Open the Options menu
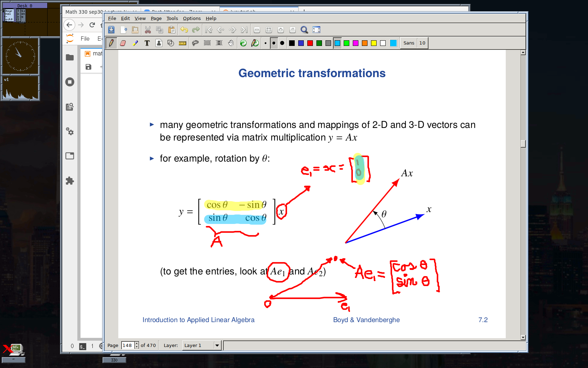This screenshot has height=368, width=588. pos(191,19)
